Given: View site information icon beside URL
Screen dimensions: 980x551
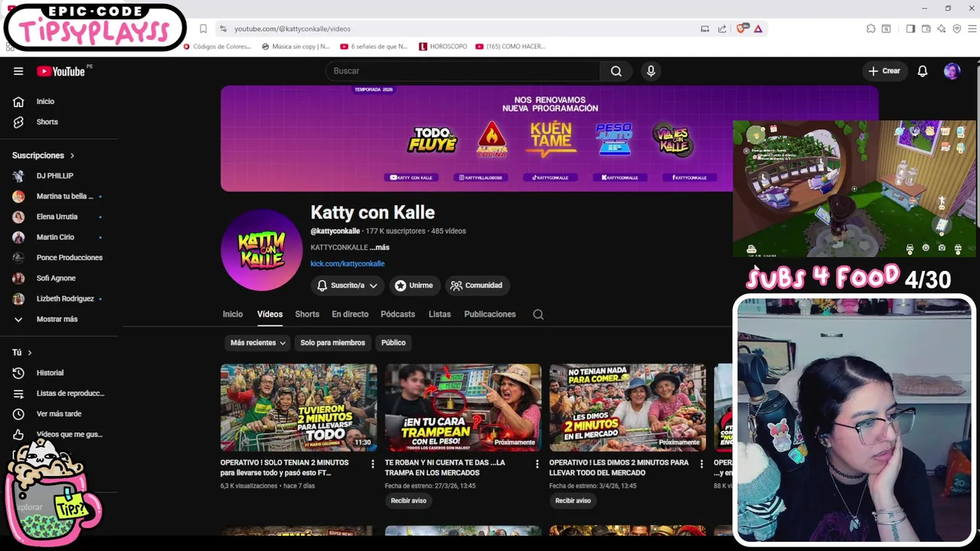Looking at the screenshot, I should click(223, 29).
